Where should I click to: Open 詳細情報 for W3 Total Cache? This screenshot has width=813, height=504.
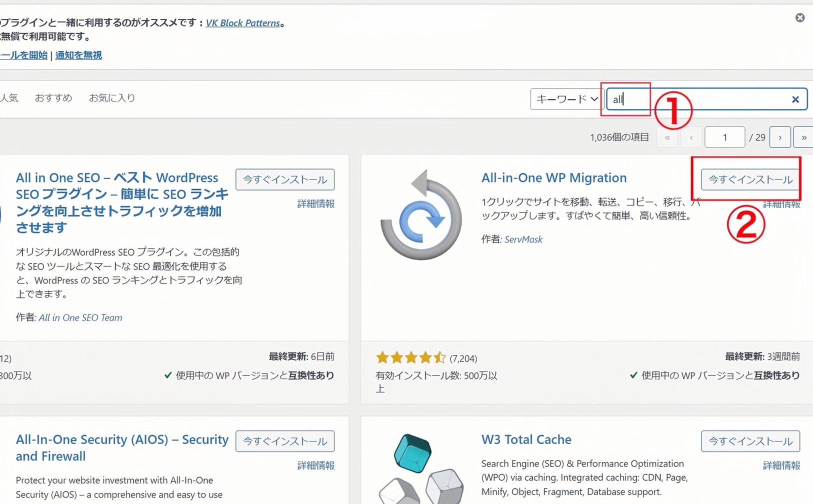click(781, 465)
